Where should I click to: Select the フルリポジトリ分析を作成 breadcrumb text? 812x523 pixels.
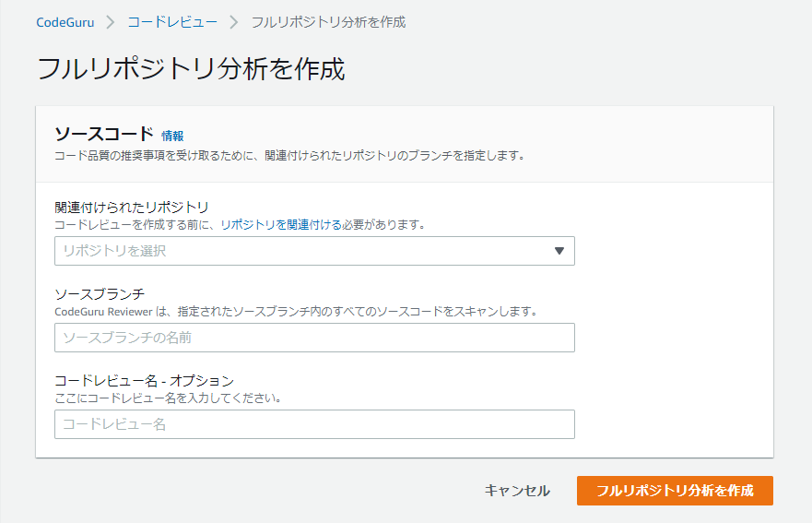point(328,21)
